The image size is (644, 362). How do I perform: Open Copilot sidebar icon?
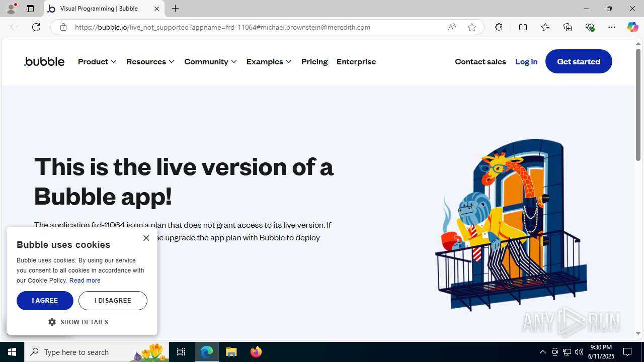pyautogui.click(x=632, y=27)
